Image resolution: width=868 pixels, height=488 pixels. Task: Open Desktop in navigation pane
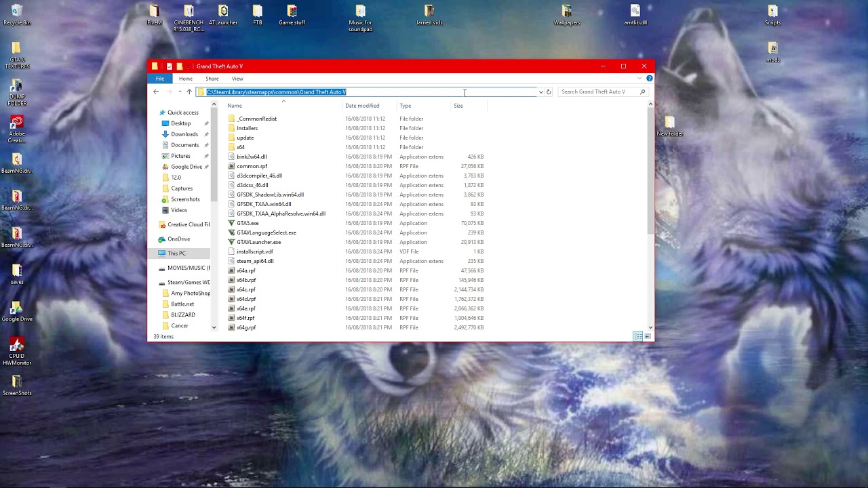click(x=180, y=123)
